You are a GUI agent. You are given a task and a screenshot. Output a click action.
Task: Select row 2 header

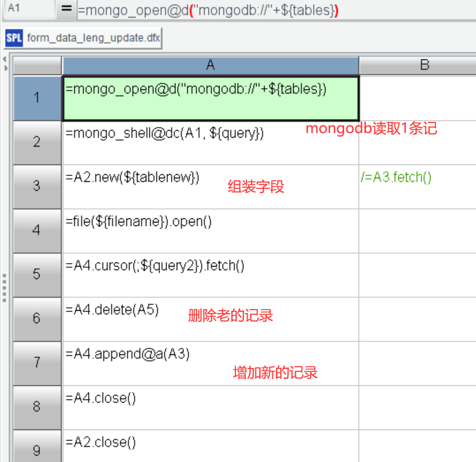coord(37,142)
